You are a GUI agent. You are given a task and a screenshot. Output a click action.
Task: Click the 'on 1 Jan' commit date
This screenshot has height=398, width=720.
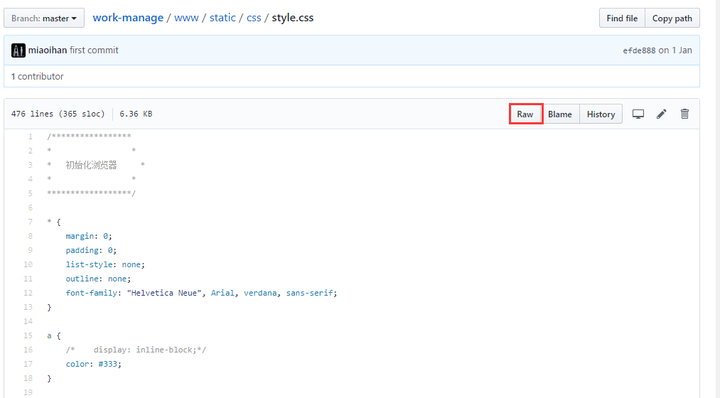675,50
